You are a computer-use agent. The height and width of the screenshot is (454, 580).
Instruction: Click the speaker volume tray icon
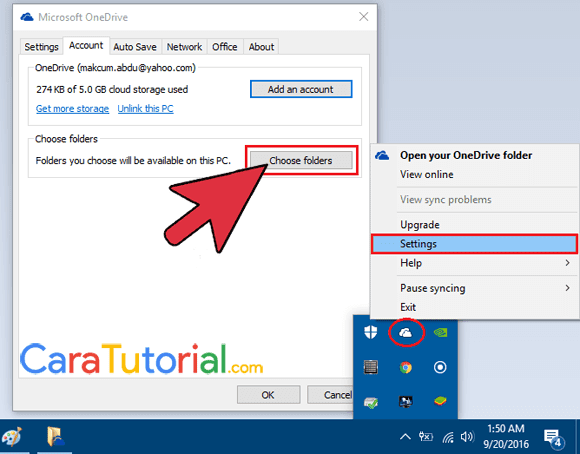coord(467,437)
